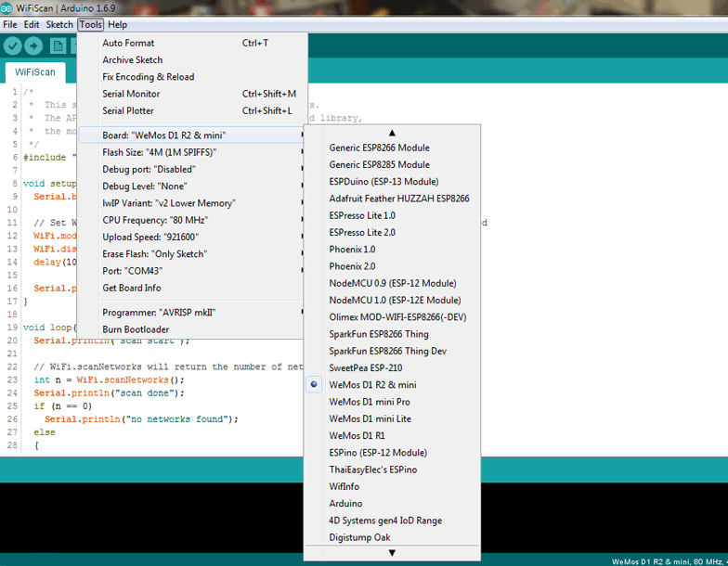Switch to the WiFiScan tab

coord(35,72)
